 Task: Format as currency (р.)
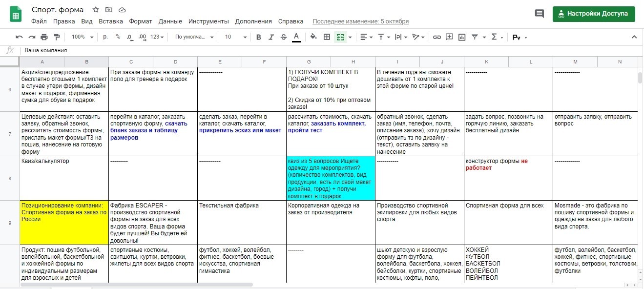(x=105, y=37)
